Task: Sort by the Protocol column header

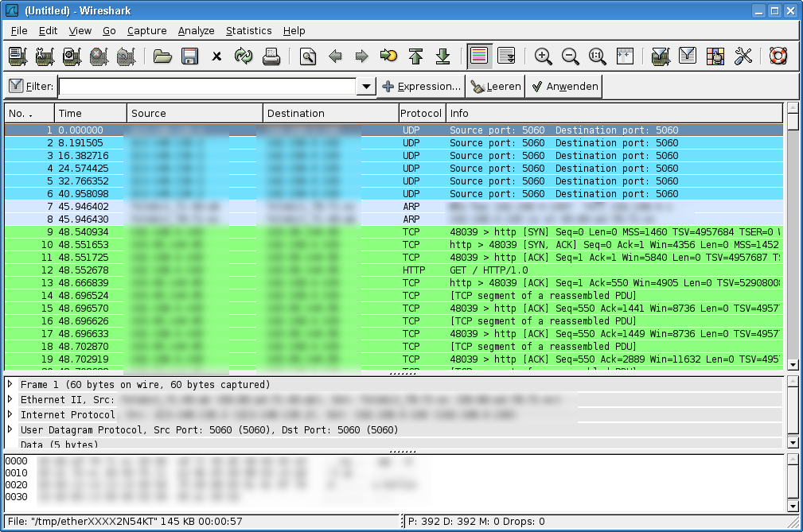Action: coord(422,113)
